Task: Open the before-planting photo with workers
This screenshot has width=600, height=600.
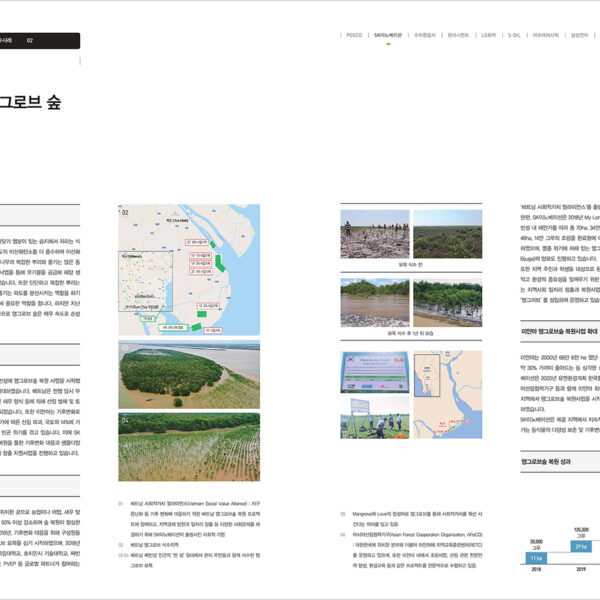Action: tap(375, 233)
